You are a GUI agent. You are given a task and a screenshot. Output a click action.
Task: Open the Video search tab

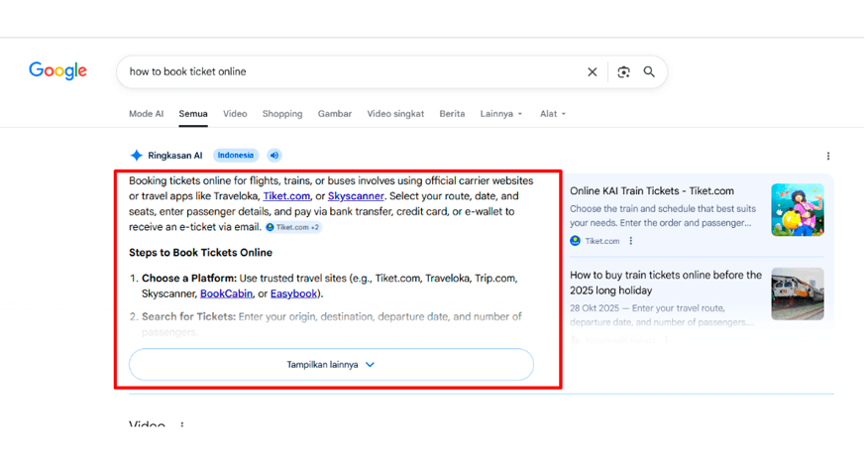click(x=235, y=114)
